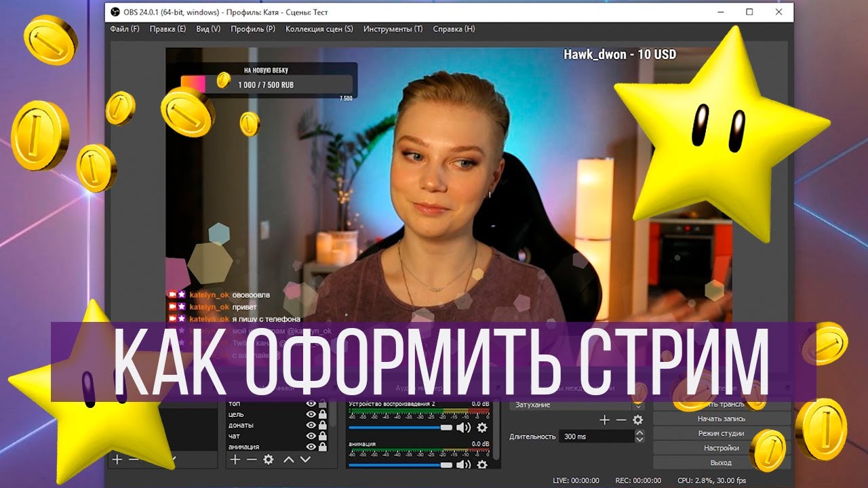Open the Вид (V) menu
The width and height of the screenshot is (868, 488).
tap(208, 29)
